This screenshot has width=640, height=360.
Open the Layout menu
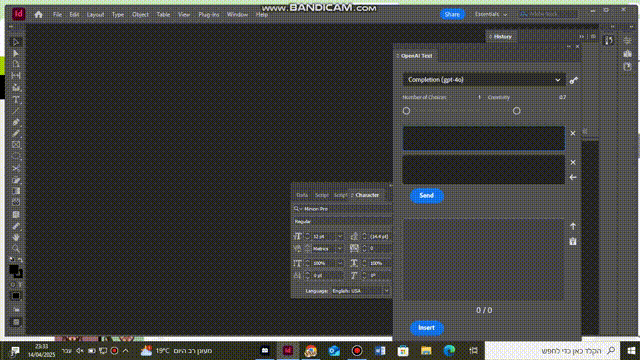(x=96, y=15)
